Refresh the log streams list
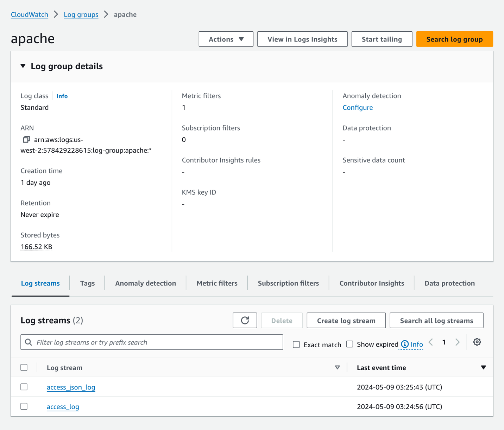This screenshot has height=430, width=504. pyautogui.click(x=245, y=320)
